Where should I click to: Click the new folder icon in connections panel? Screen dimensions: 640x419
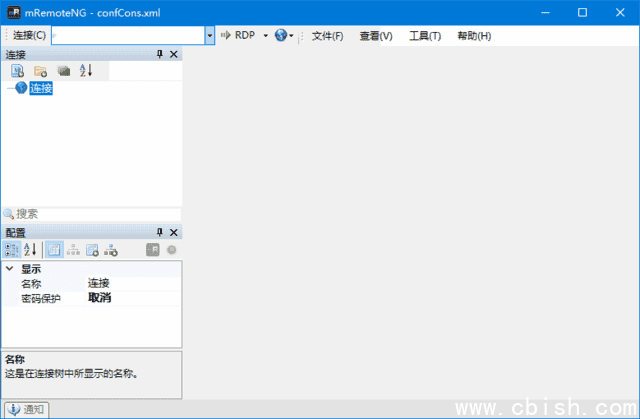pos(40,71)
